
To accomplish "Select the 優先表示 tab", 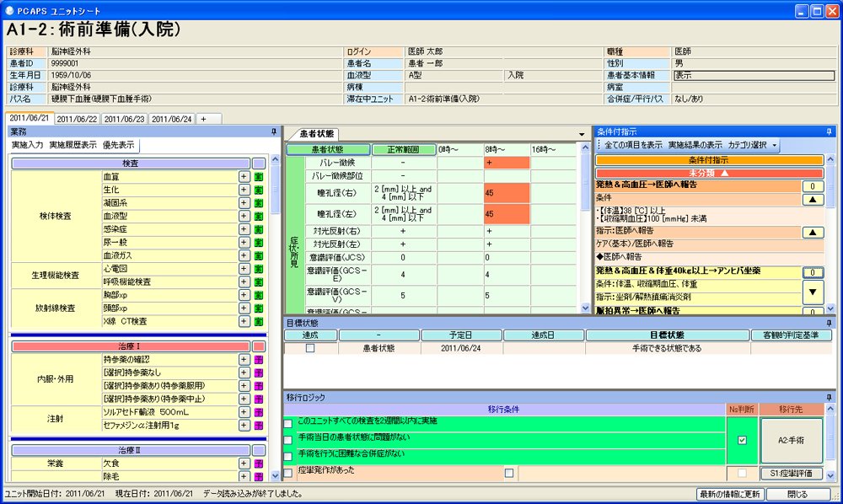I will click(x=118, y=145).
